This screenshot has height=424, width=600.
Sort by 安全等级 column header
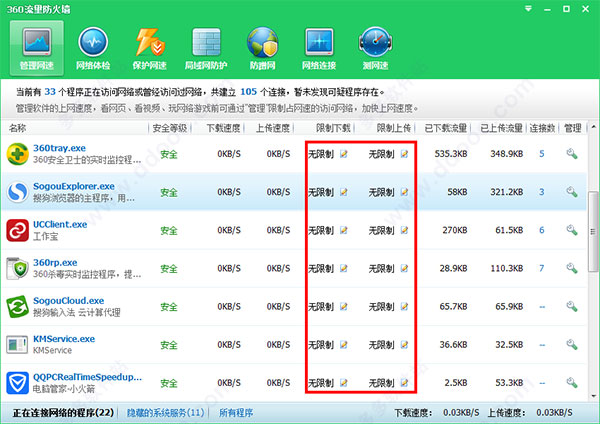click(x=170, y=128)
